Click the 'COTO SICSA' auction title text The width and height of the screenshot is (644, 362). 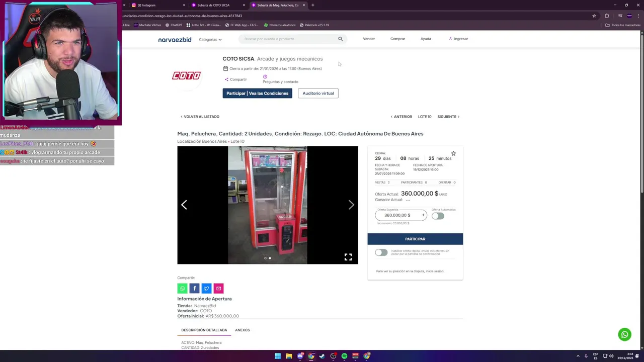pyautogui.click(x=238, y=59)
